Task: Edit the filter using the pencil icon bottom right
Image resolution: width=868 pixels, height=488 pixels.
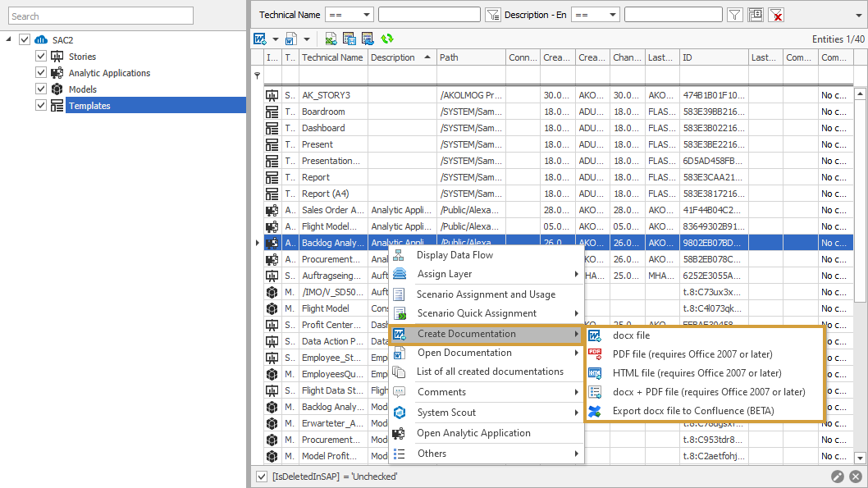Action: click(838, 476)
